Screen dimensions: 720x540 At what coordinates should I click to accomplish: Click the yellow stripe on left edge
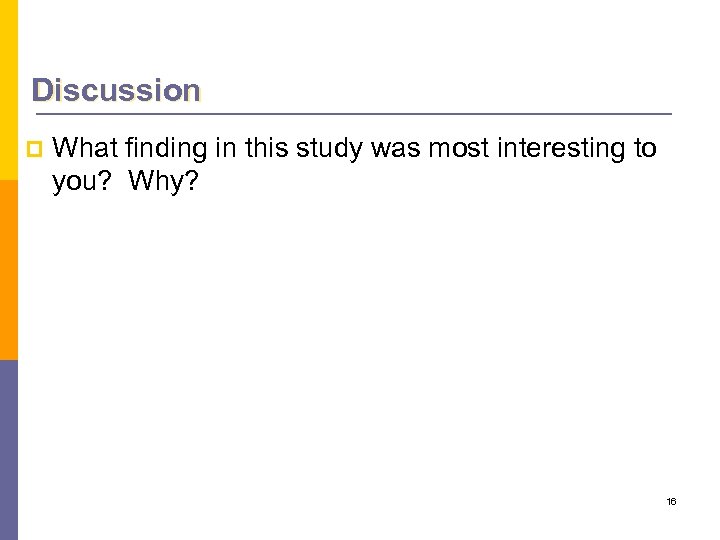point(8,90)
